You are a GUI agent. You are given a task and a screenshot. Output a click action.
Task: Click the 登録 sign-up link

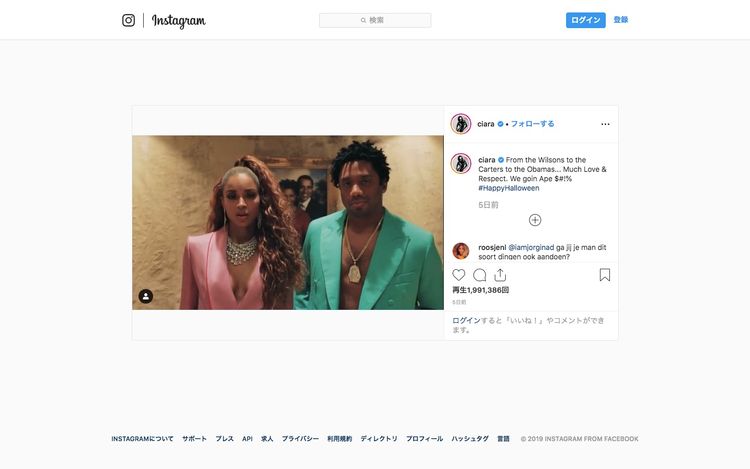pyautogui.click(x=621, y=20)
